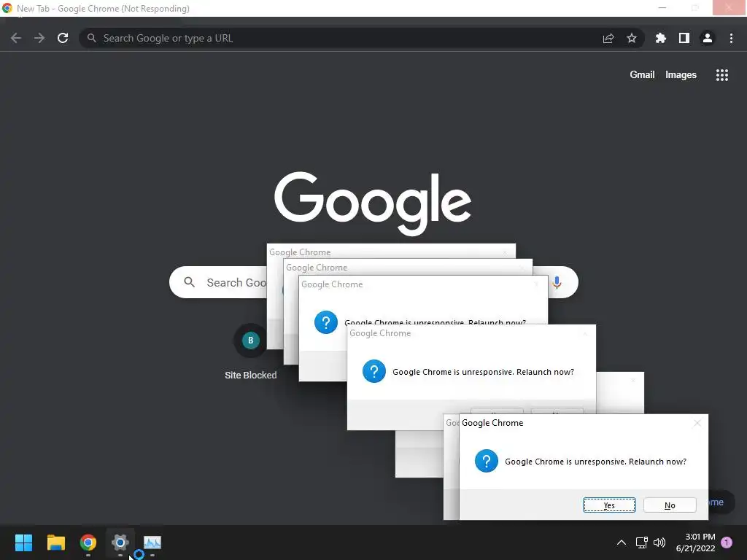Reload the page with the refresh icon
747x560 pixels.
pyautogui.click(x=63, y=38)
